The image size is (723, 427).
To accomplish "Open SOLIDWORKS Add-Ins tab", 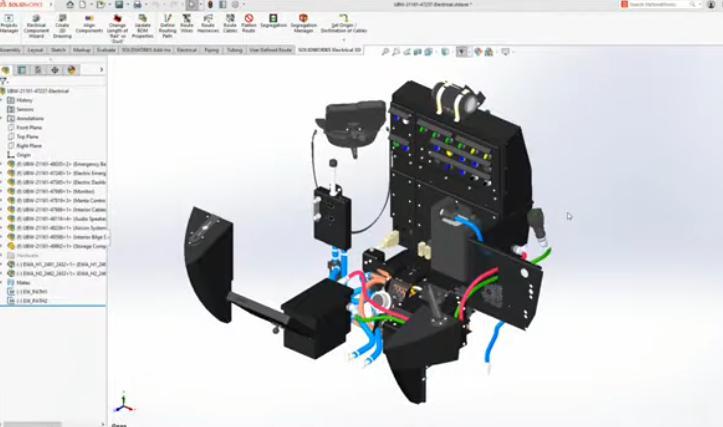I will pyautogui.click(x=146, y=50).
